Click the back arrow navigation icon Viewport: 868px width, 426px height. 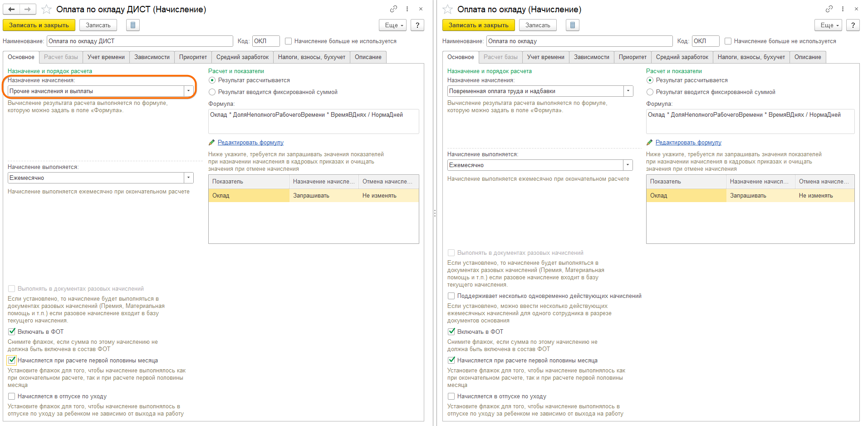click(x=11, y=9)
